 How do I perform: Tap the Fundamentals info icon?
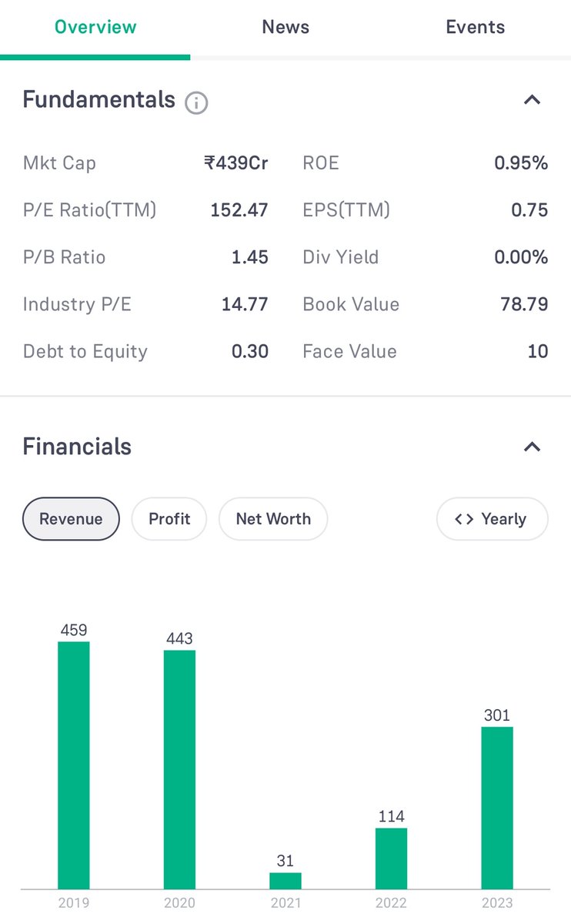(x=196, y=102)
